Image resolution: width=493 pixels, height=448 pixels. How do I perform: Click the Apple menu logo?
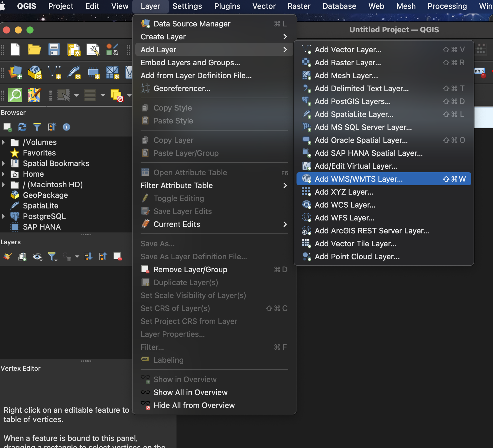click(x=3, y=6)
